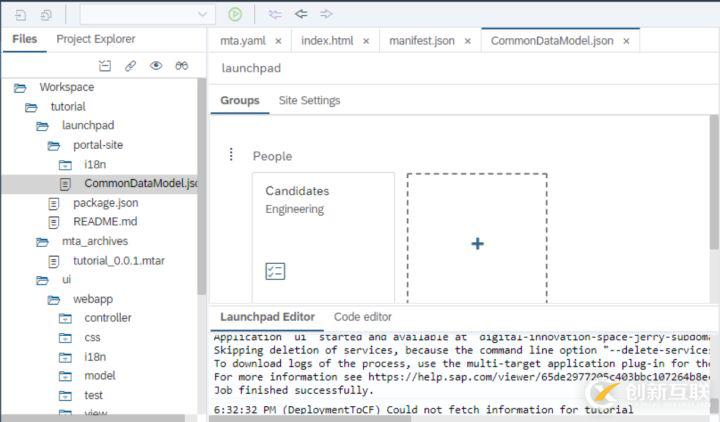Switch to Code editor view
Viewport: 720px width, 422px height.
coord(363,317)
